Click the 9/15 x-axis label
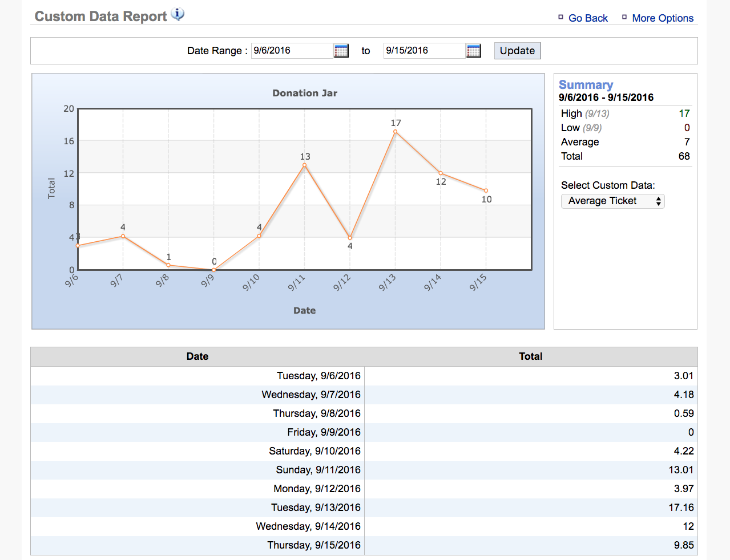Screen dimensions: 730x560 click(x=478, y=283)
